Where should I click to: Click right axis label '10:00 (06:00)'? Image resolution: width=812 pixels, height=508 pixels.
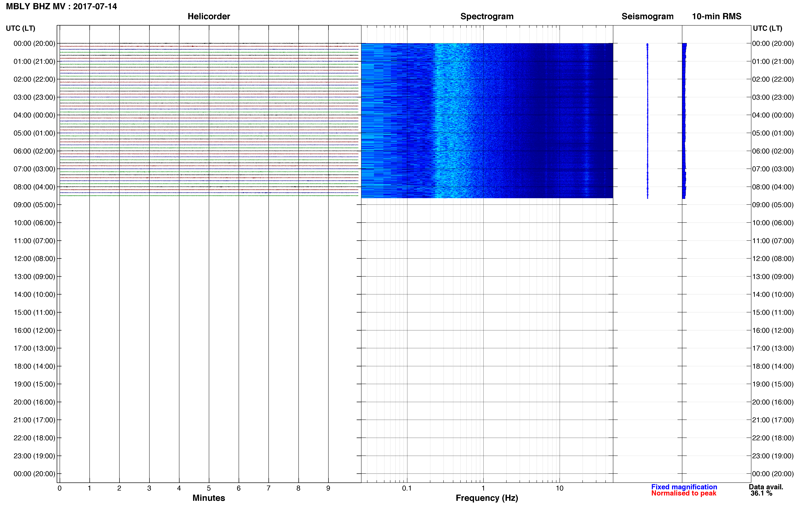pyautogui.click(x=773, y=223)
